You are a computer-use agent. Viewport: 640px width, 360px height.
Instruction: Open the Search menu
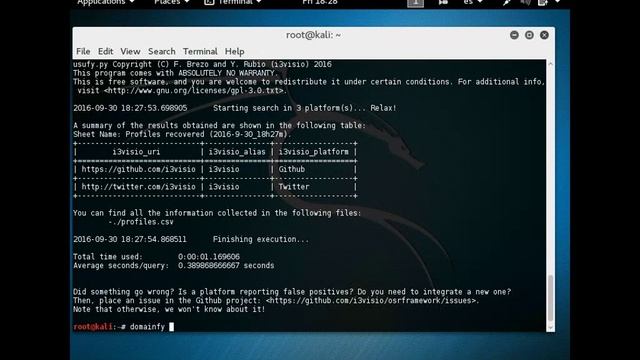(162, 51)
